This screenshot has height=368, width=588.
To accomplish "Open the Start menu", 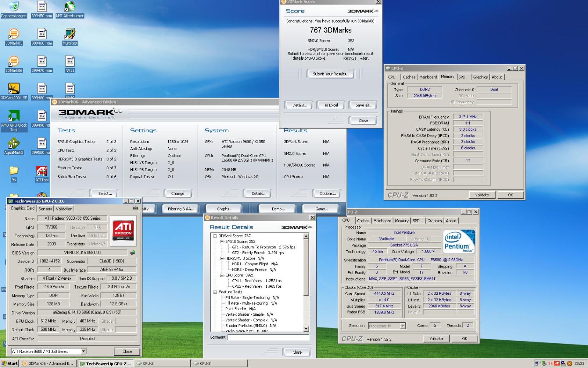I will 10,364.
